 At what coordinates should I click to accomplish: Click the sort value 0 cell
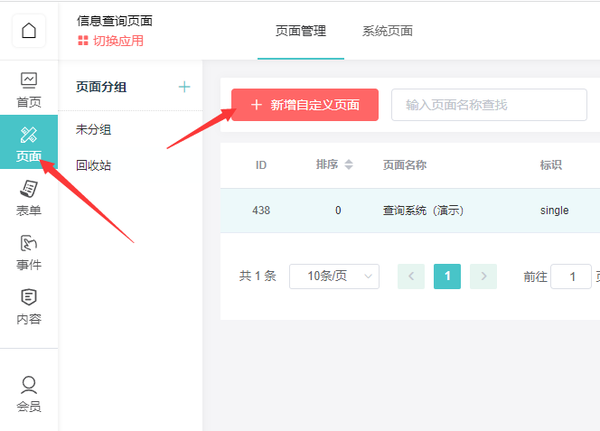point(338,210)
